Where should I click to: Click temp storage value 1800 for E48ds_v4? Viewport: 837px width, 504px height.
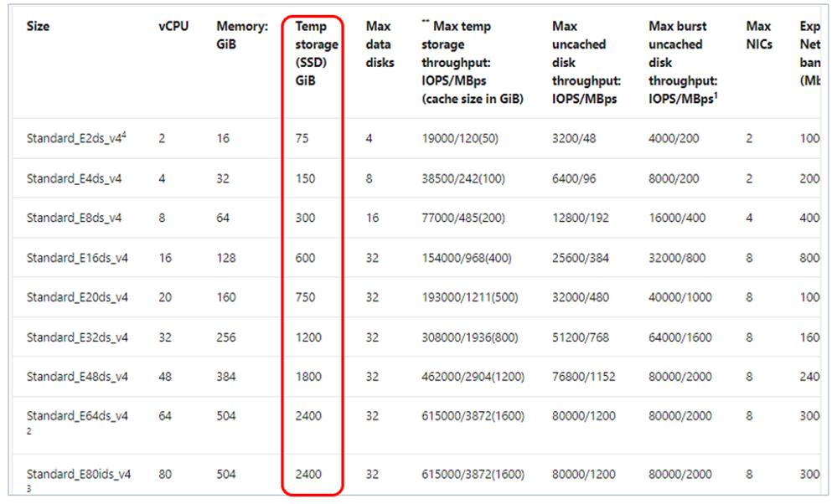click(x=308, y=377)
